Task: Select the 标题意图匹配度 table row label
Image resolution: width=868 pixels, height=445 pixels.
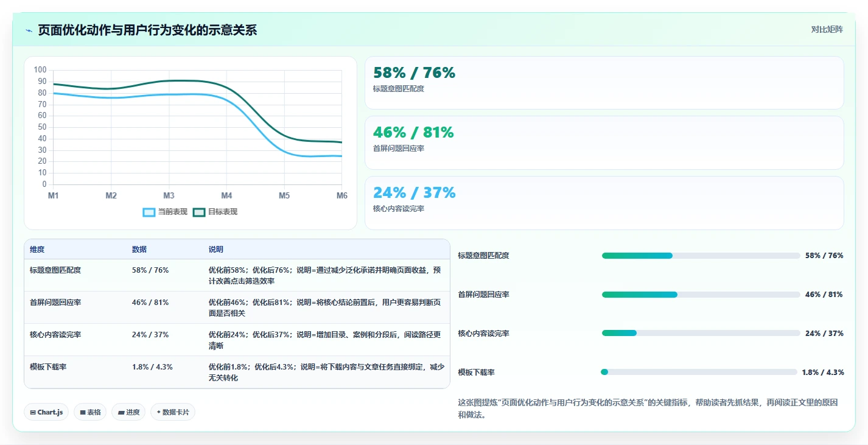Action: tap(55, 270)
